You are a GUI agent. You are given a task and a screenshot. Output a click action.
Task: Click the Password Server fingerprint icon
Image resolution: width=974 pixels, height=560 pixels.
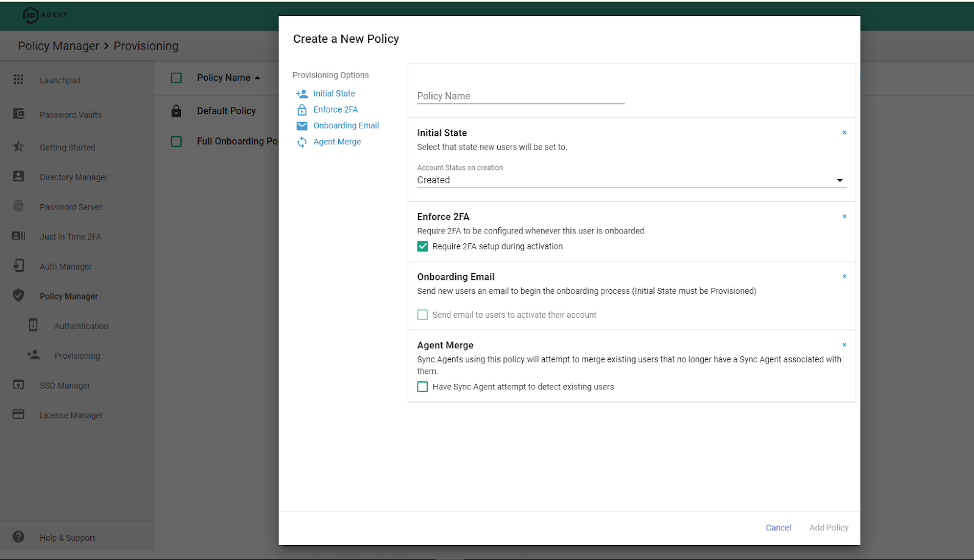(x=19, y=206)
